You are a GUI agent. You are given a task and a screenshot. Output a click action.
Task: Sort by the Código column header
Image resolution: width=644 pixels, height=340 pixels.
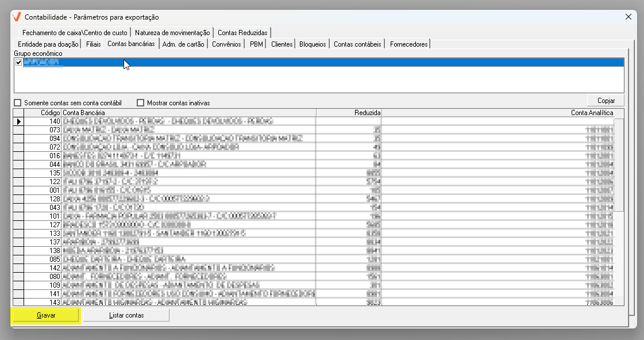pyautogui.click(x=43, y=113)
